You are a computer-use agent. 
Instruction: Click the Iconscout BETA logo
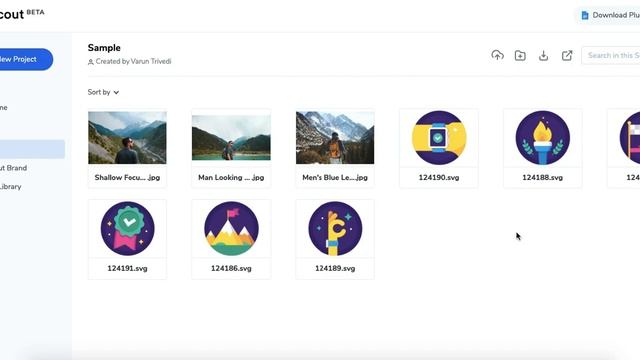click(22, 14)
